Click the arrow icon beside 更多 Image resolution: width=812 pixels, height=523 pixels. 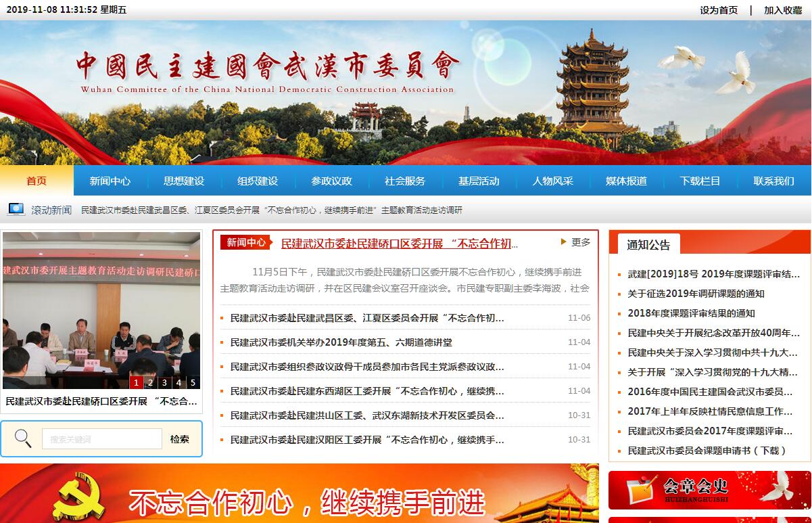click(x=563, y=242)
